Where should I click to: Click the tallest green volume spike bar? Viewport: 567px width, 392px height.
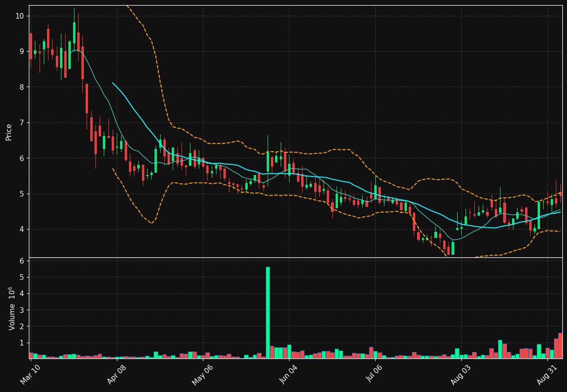tap(268, 312)
